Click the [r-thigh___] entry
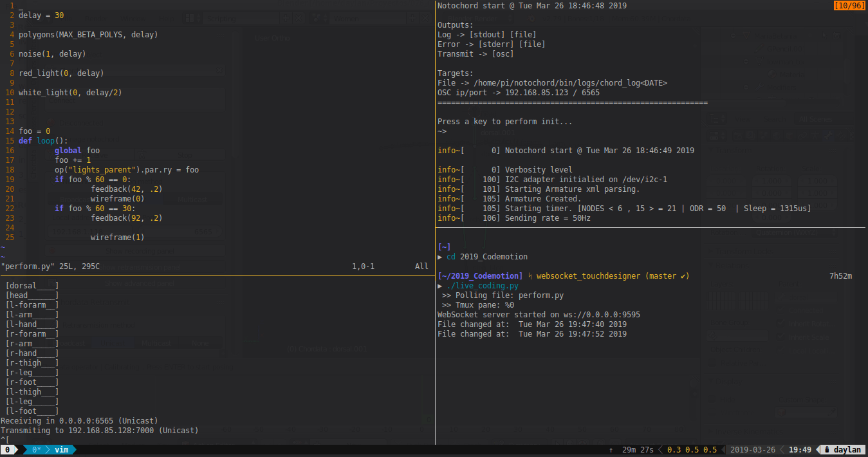 (32, 362)
